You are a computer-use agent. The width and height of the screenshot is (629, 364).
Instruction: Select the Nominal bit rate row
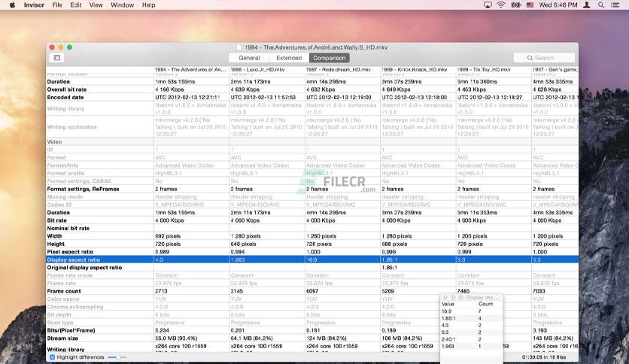(x=312, y=228)
